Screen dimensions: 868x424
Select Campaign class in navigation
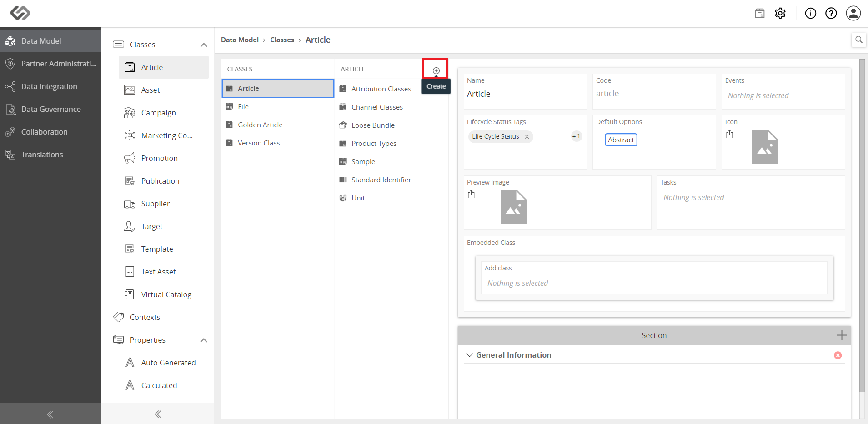(x=164, y=113)
